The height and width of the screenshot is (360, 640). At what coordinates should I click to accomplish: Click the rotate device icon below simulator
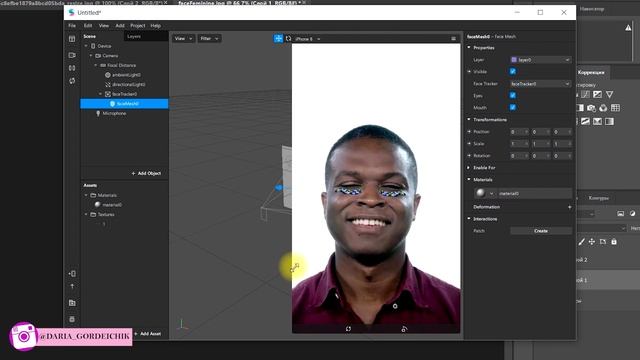coord(404,329)
